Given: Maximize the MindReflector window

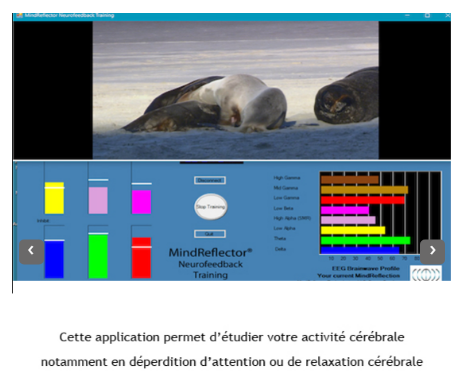Looking at the screenshot, I should 427,15.
